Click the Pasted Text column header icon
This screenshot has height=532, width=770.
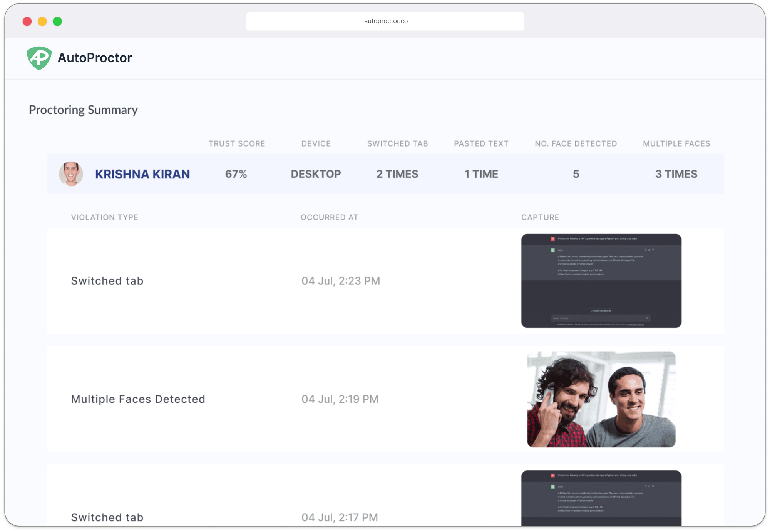pyautogui.click(x=480, y=144)
